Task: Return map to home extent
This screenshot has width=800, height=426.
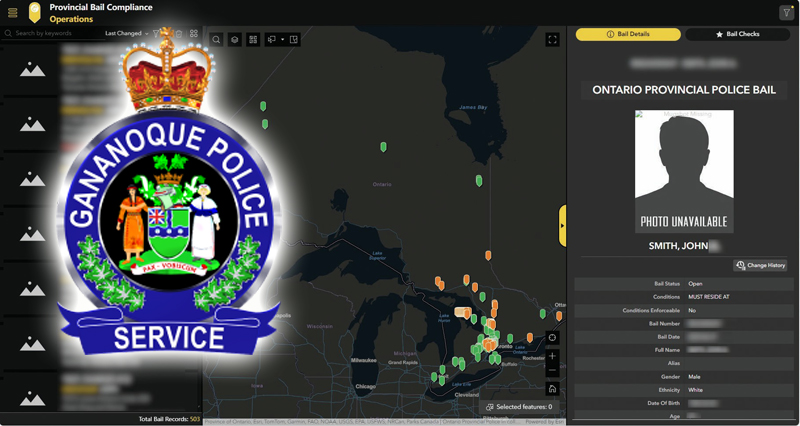Action: 552,389
